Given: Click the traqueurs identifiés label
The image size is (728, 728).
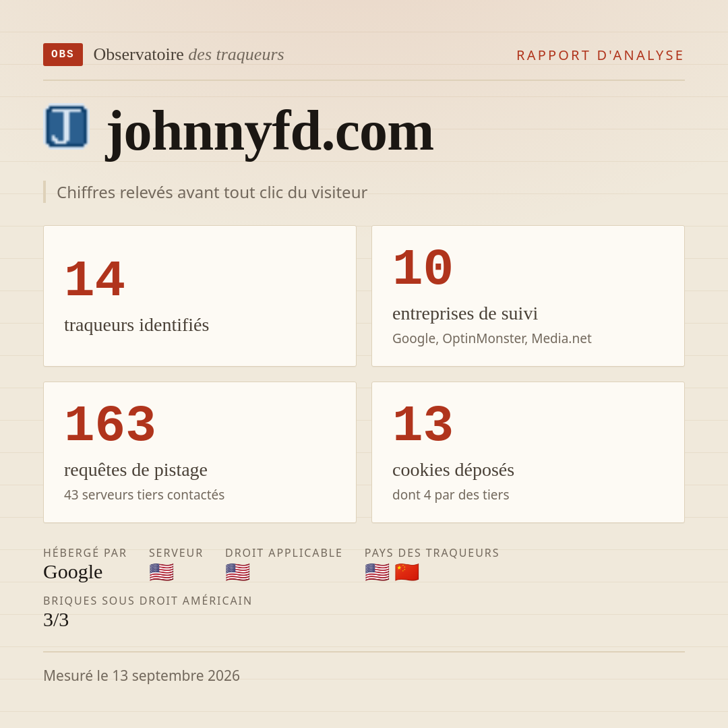Looking at the screenshot, I should 136,324.
